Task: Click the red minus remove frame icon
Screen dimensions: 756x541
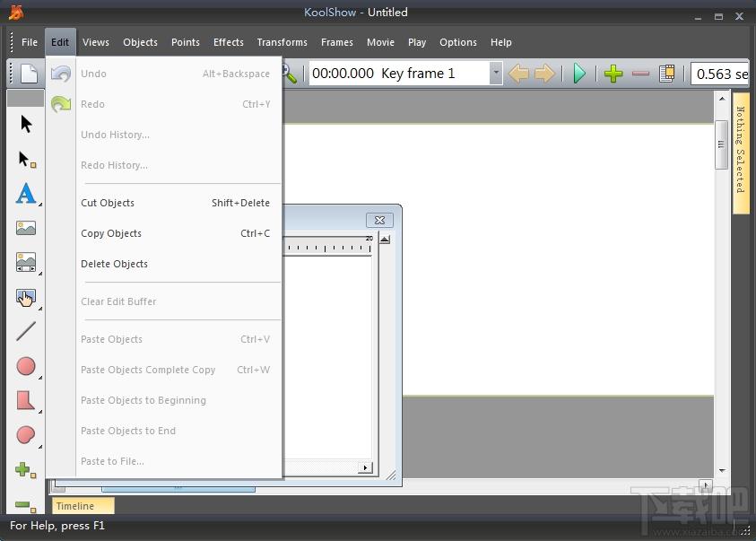Action: [x=640, y=74]
